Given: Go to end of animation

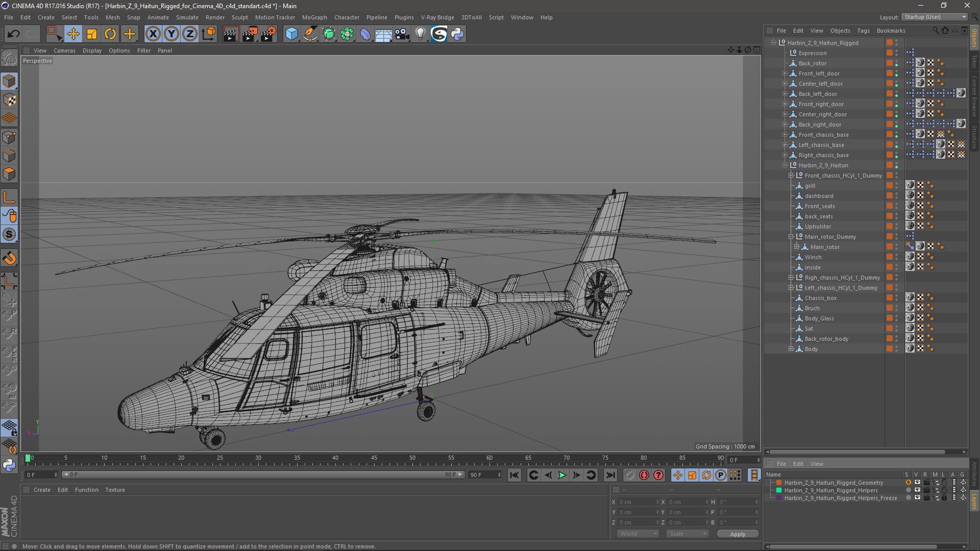Looking at the screenshot, I should [610, 475].
